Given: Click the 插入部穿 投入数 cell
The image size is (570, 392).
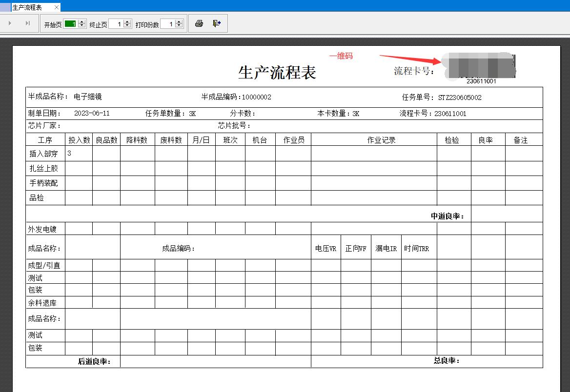Looking at the screenshot, I should (x=79, y=154).
